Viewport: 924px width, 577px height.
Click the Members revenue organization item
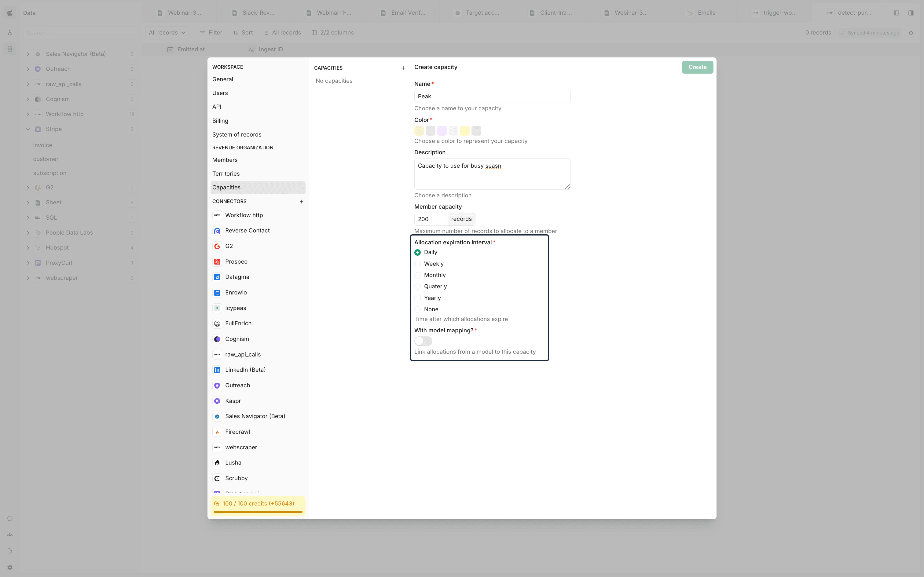coord(225,159)
